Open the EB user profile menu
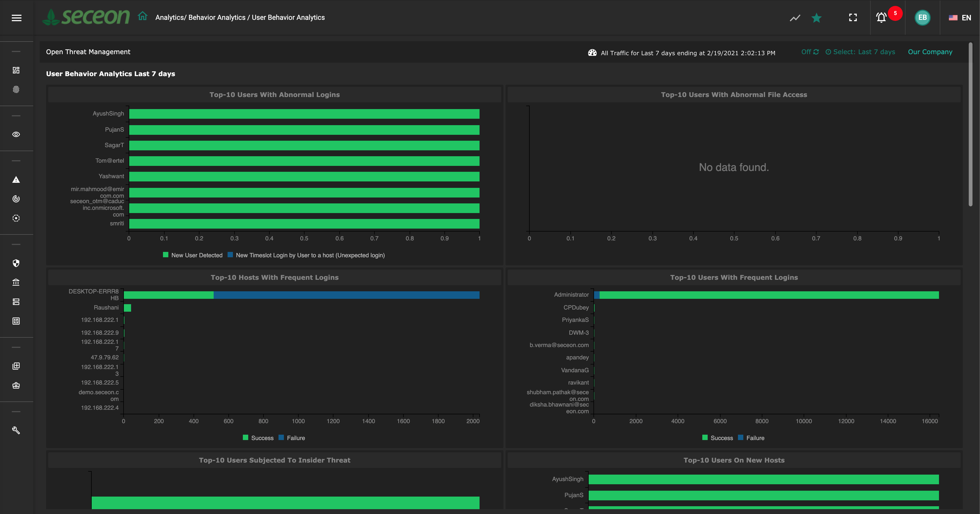Viewport: 980px width, 514px height. coord(922,17)
